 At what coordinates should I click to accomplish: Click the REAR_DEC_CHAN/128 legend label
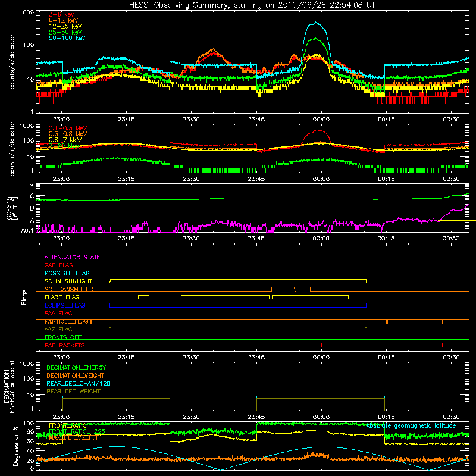[79, 383]
